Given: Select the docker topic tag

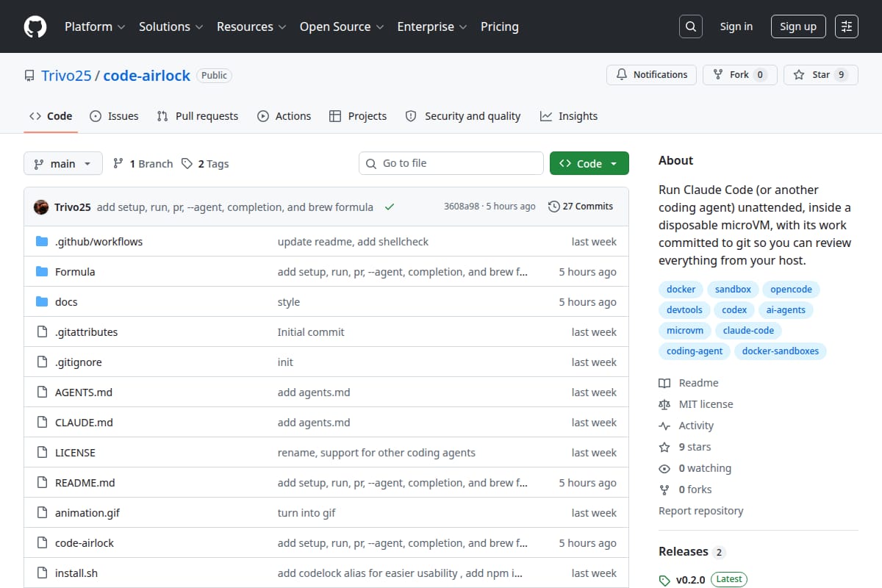Looking at the screenshot, I should click(681, 290).
